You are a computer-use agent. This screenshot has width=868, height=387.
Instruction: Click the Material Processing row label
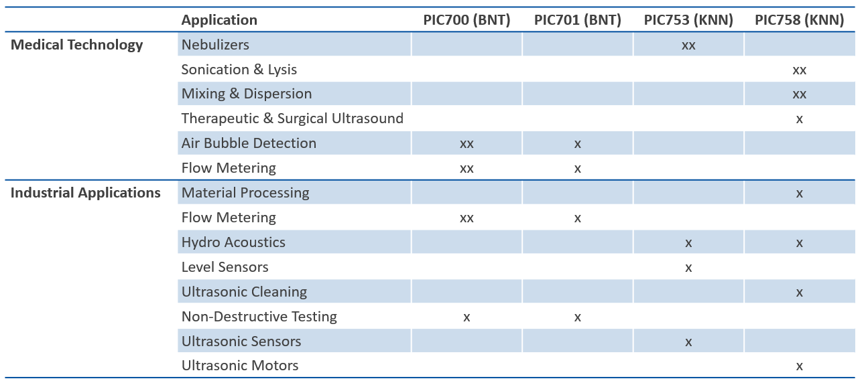pyautogui.click(x=245, y=193)
